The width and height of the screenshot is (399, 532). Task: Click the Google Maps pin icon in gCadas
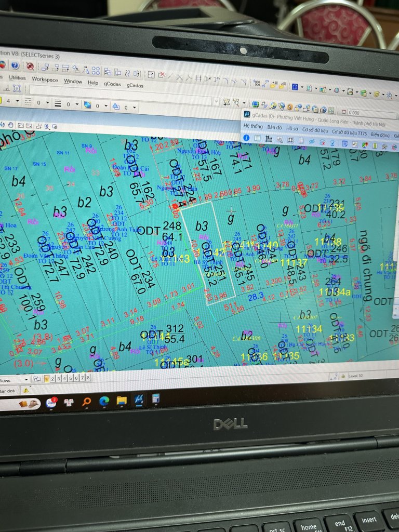coord(365,145)
